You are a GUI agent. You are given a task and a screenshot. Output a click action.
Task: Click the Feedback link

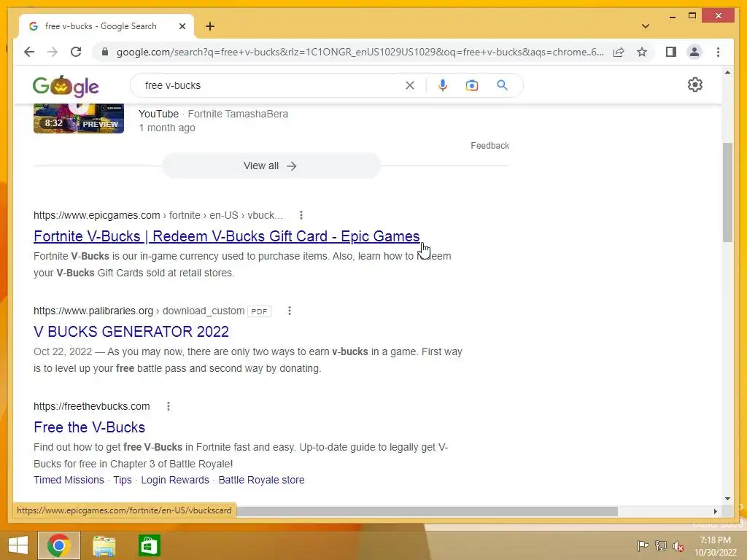(489, 146)
